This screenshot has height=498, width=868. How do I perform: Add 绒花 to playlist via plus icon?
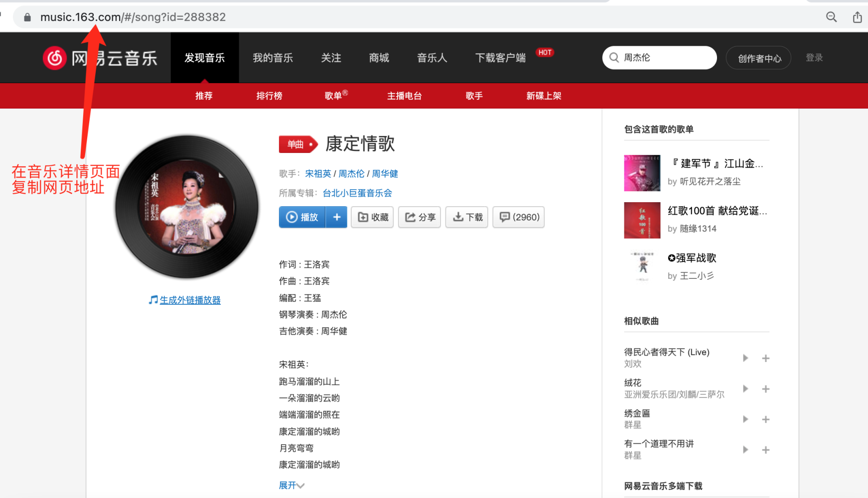tap(766, 389)
